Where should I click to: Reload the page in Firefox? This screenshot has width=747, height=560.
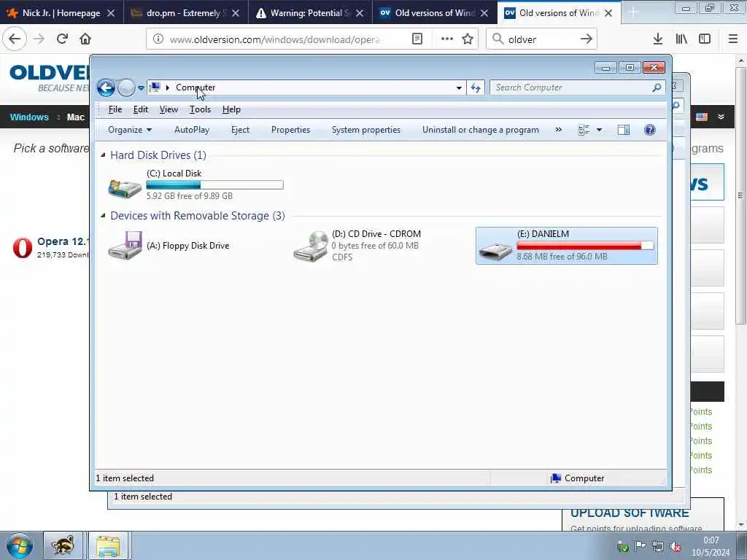click(62, 39)
